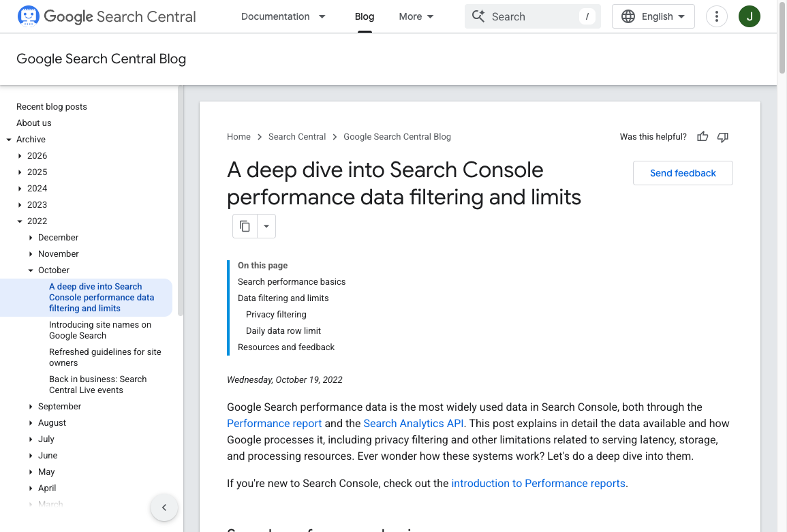Jump to Resources and feedback section

tap(286, 347)
